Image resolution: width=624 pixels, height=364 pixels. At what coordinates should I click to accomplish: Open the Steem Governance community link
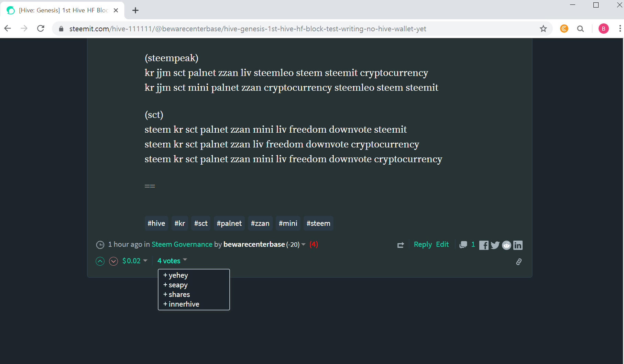(x=182, y=244)
